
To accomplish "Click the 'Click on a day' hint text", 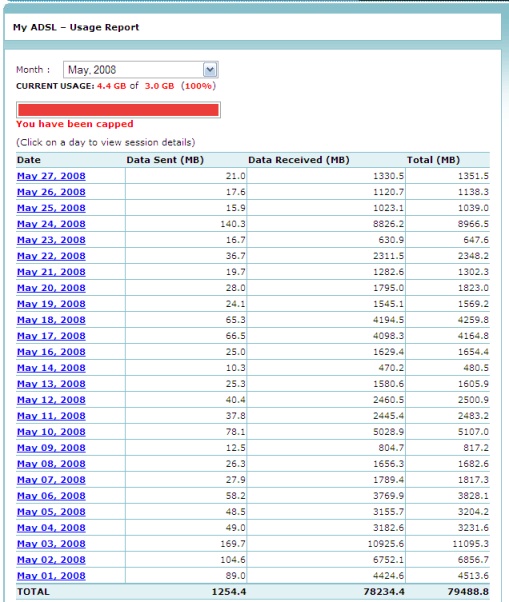I will click(x=106, y=142).
